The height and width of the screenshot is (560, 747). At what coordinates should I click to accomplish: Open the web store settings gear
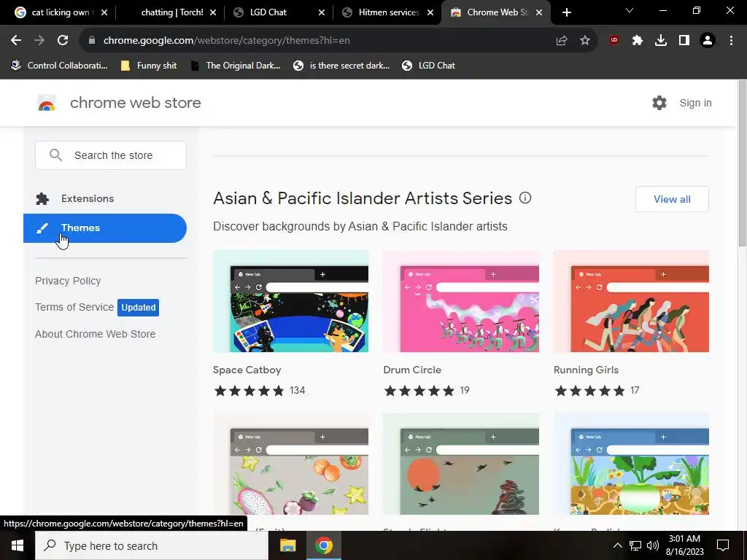[659, 103]
